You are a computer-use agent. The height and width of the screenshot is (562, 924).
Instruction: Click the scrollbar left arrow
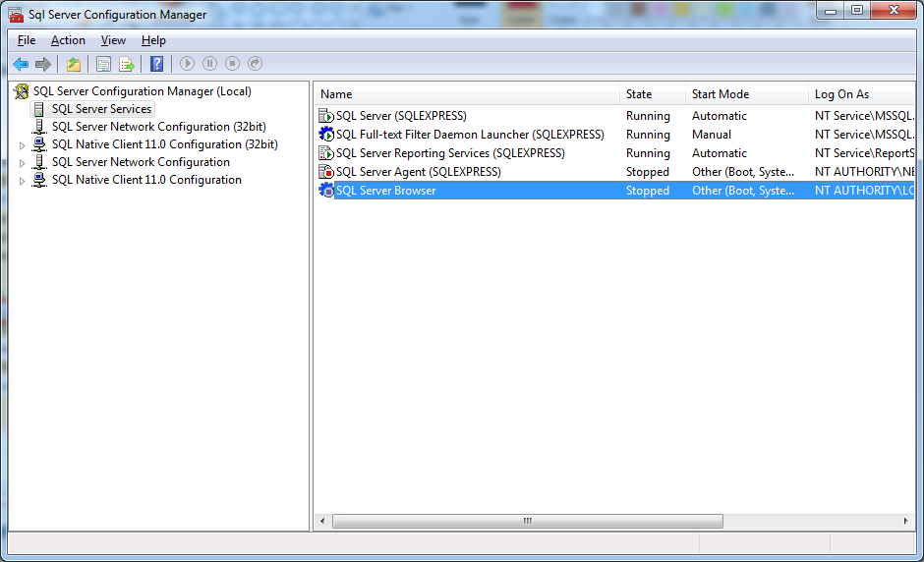322,521
